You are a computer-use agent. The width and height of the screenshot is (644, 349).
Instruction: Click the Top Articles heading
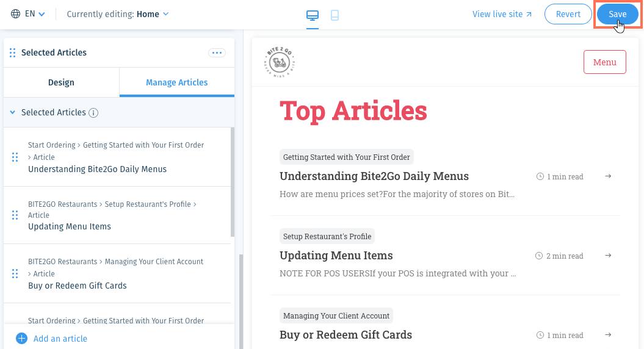tap(353, 111)
